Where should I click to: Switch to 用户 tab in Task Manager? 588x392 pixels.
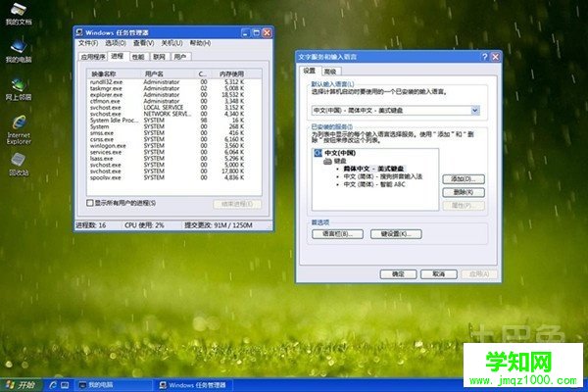tap(180, 57)
